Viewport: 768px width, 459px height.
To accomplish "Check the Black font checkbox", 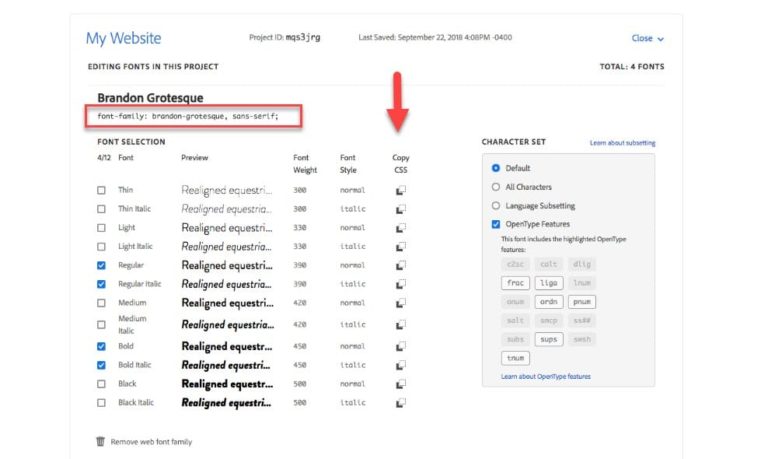I will pos(101,384).
